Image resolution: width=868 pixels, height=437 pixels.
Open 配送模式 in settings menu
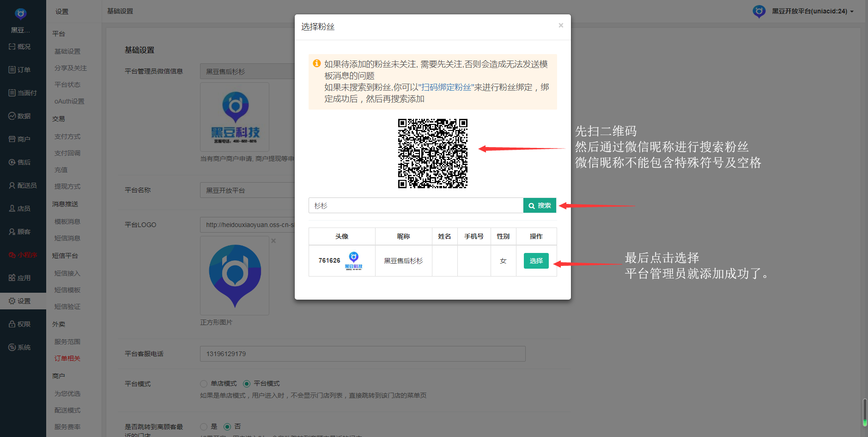click(x=67, y=410)
